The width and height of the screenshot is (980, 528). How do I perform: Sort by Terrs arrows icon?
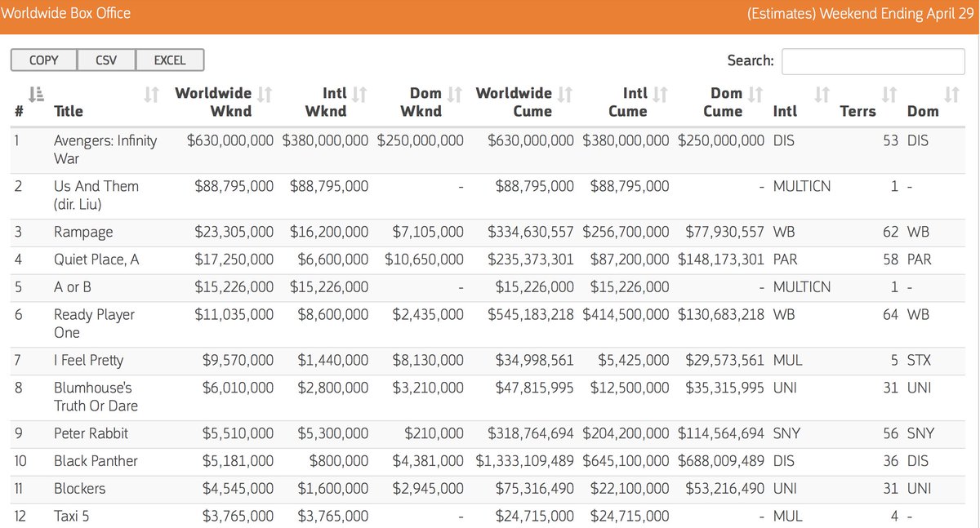[890, 94]
